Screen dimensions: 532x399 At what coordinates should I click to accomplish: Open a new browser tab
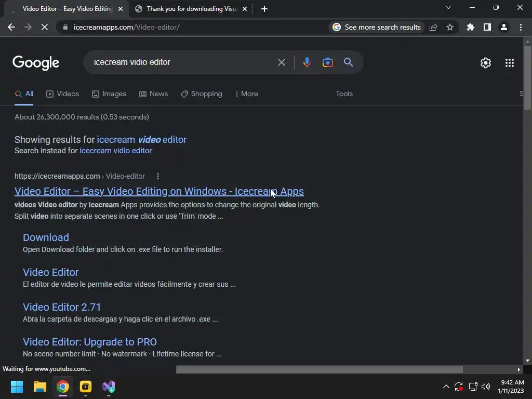click(x=264, y=9)
